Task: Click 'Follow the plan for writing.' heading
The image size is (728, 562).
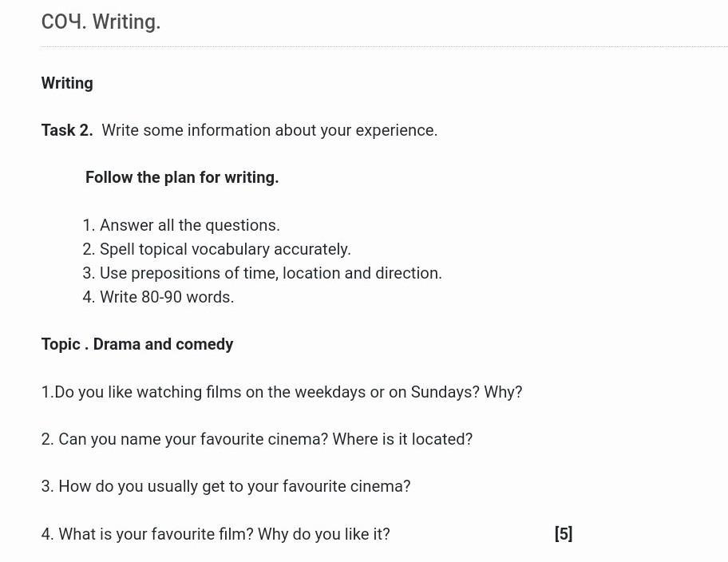Action: click(182, 177)
